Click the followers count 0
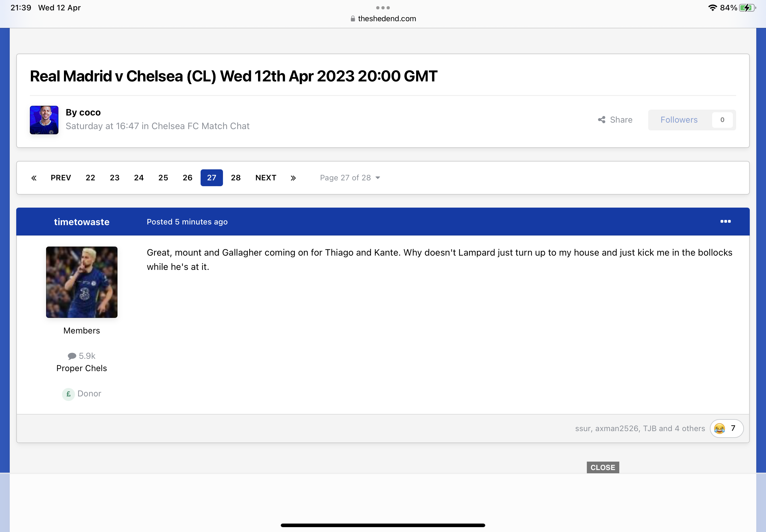 [722, 120]
